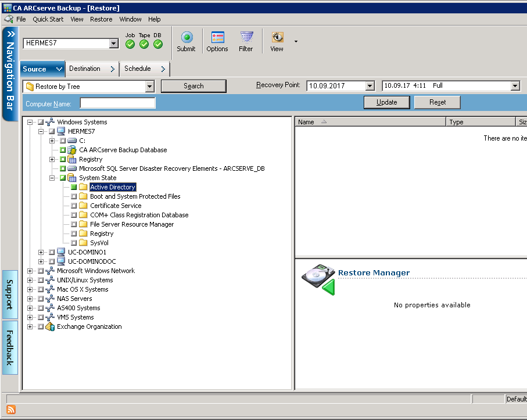Open Recovery Point date dropdown
The image size is (527, 420).
(370, 86)
